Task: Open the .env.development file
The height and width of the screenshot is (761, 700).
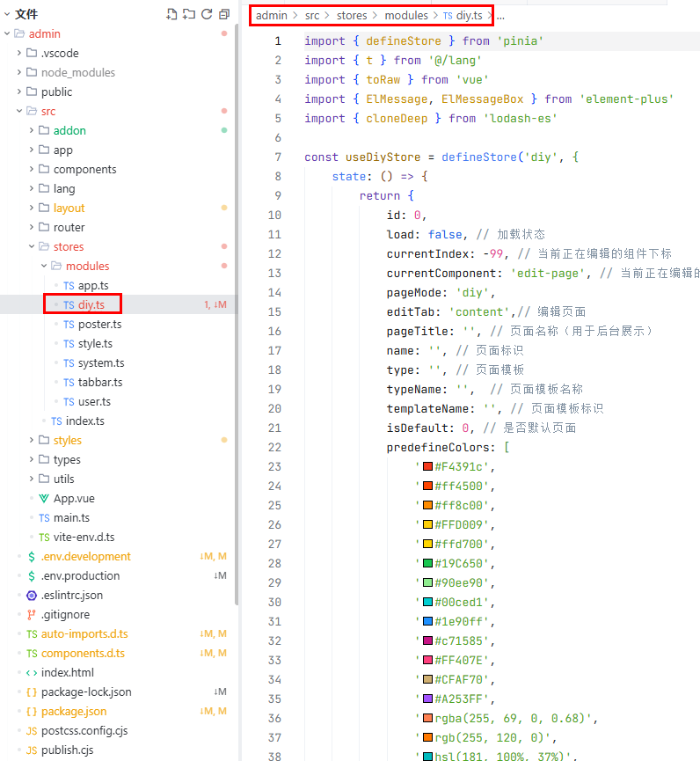Action: [x=85, y=556]
